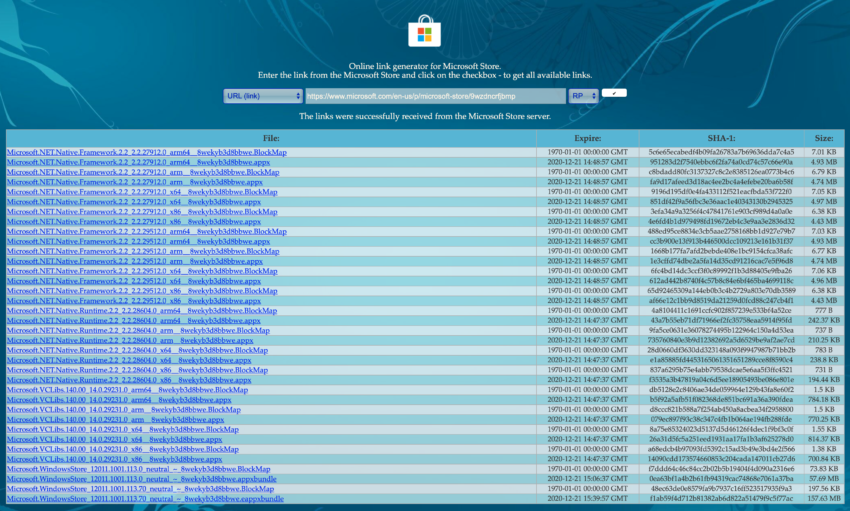Download NET.Native.Framework 2.2.29512.0 arm64 appx
Image resolution: width=850 pixels, height=511 pixels.
click(x=138, y=241)
